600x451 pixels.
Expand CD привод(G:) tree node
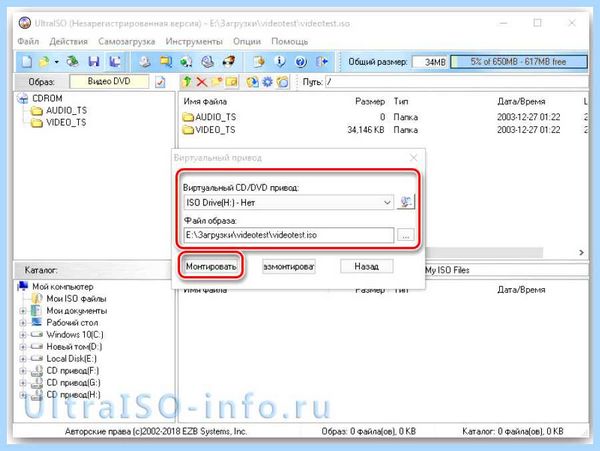pos(23,383)
